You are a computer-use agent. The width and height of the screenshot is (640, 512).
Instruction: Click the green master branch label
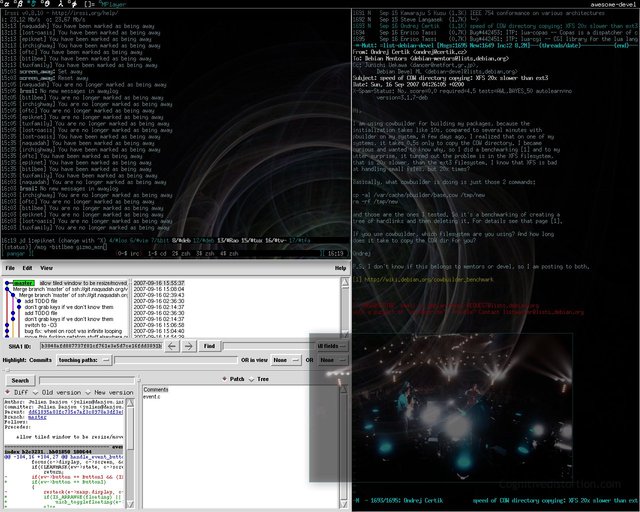(x=24, y=283)
